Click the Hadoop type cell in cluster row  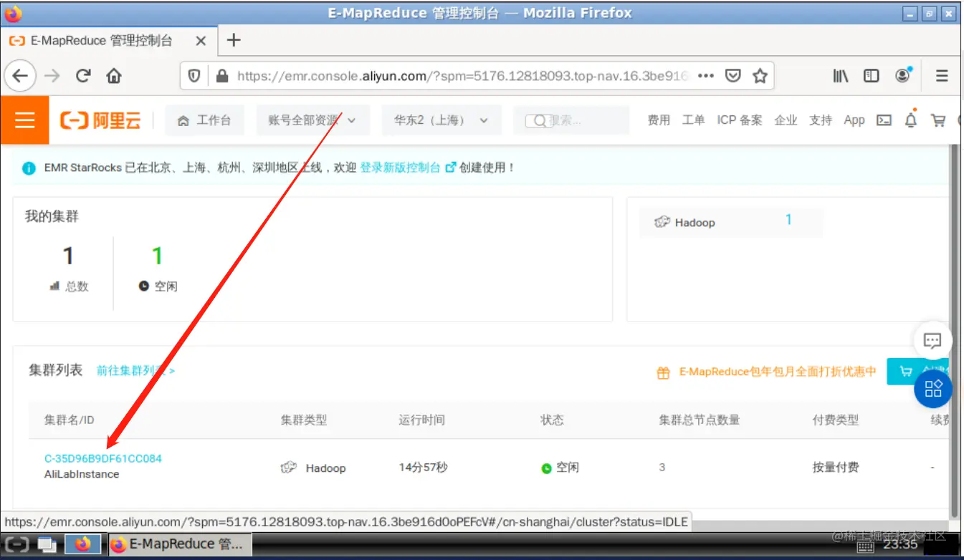[x=313, y=468]
